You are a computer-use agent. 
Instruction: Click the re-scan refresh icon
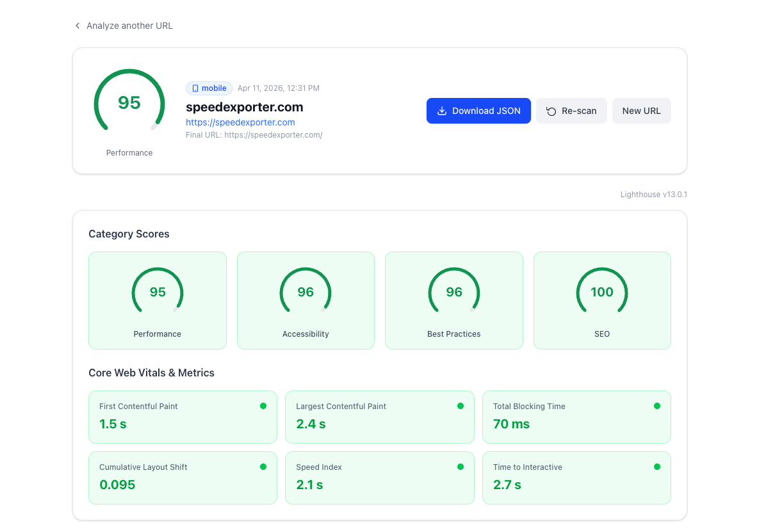[x=551, y=110]
